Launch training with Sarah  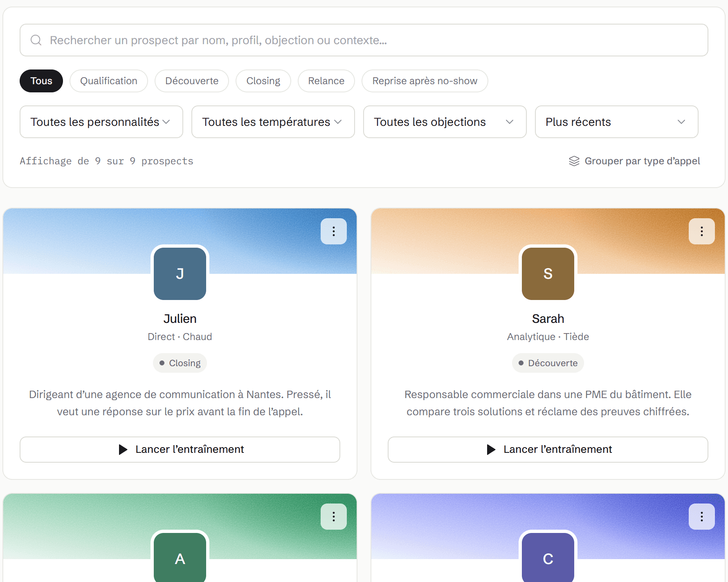pyautogui.click(x=548, y=450)
